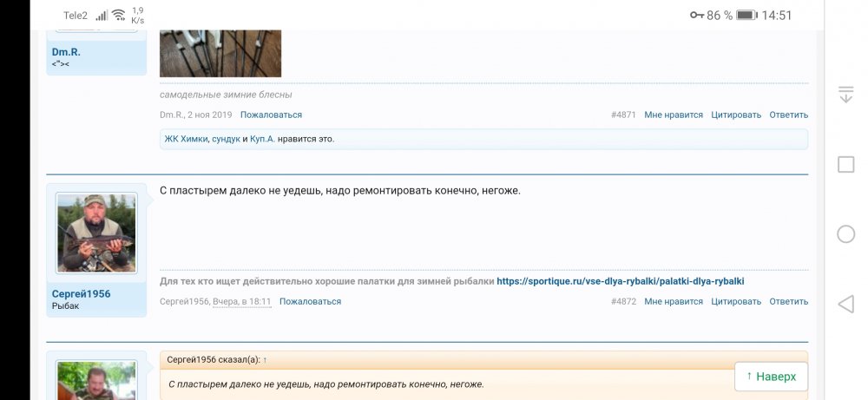Tap the Android back navigation triangle

[845, 304]
